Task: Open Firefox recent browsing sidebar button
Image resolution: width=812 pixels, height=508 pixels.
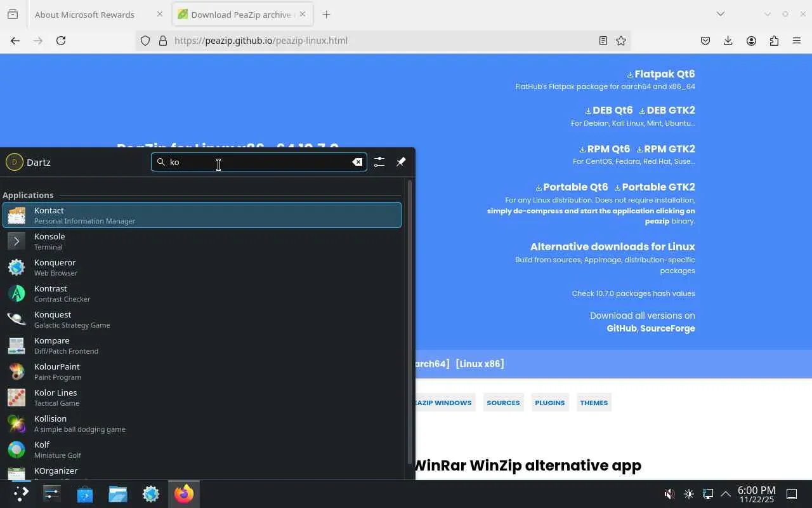Action: click(13, 14)
